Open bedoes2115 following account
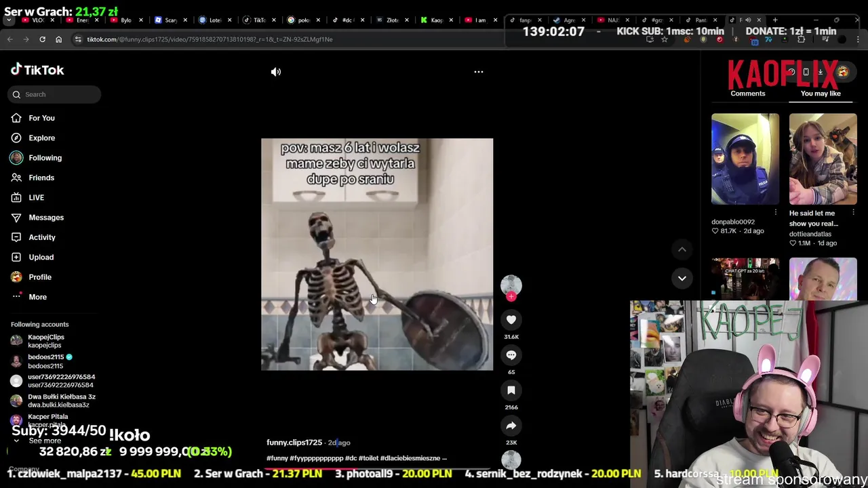Viewport: 868px width, 488px height. coord(46,361)
